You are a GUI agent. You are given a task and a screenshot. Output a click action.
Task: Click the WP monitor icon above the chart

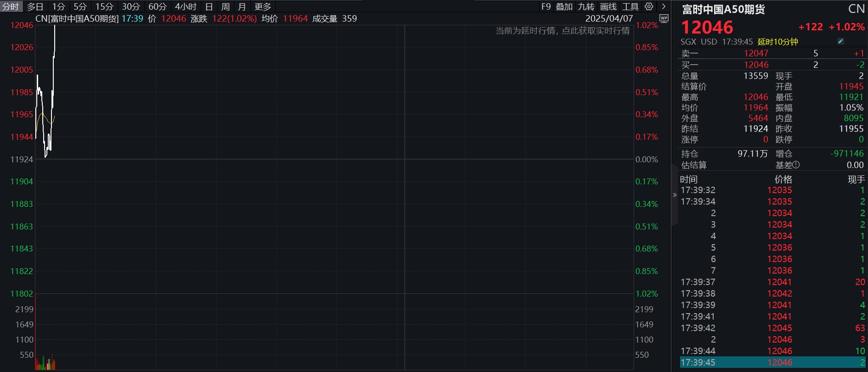(664, 18)
